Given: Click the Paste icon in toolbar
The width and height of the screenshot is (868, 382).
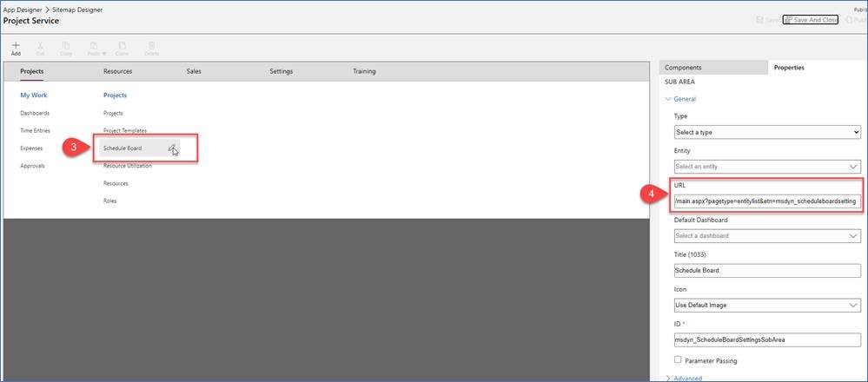Looking at the screenshot, I should tap(92, 44).
